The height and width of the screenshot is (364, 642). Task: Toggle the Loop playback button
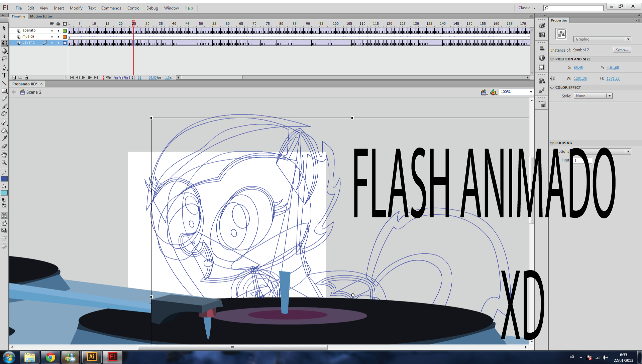(x=109, y=77)
